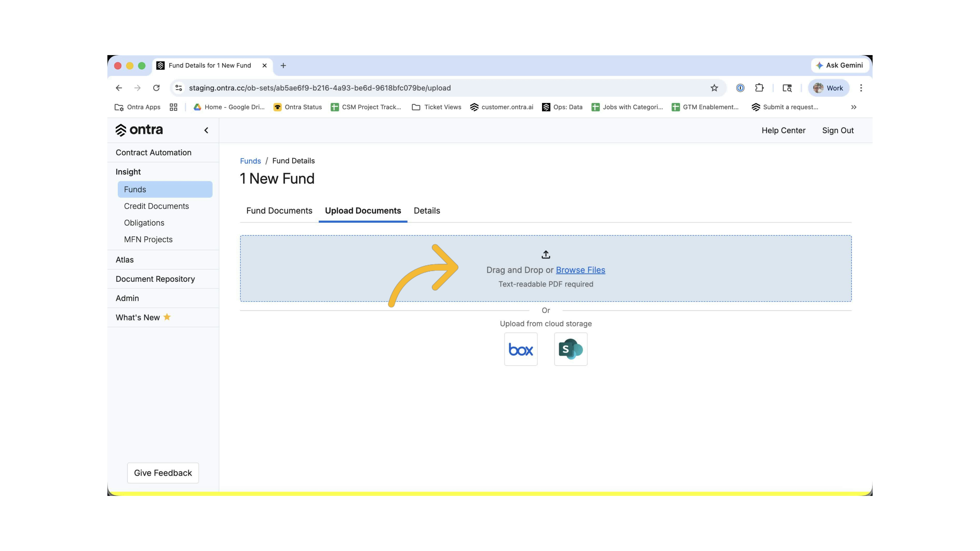Reload the page
The height and width of the screenshot is (551, 980).
pos(156,88)
